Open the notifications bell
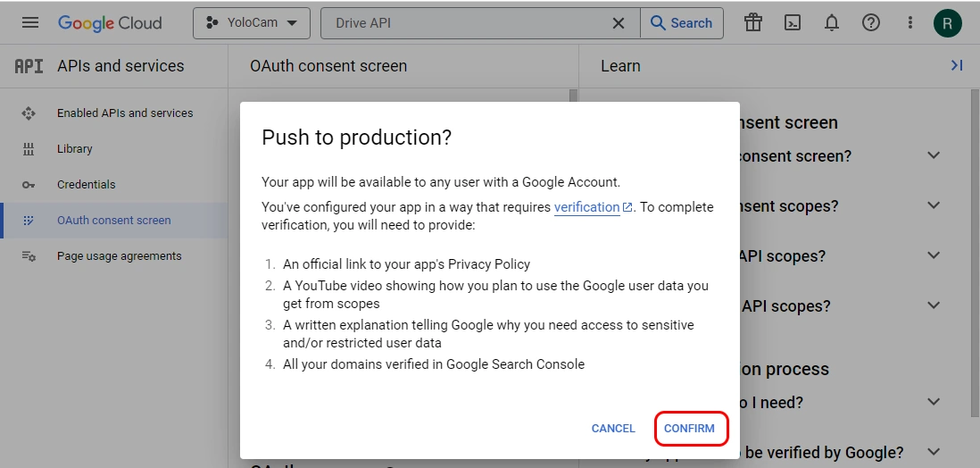The width and height of the screenshot is (980, 468). click(831, 23)
